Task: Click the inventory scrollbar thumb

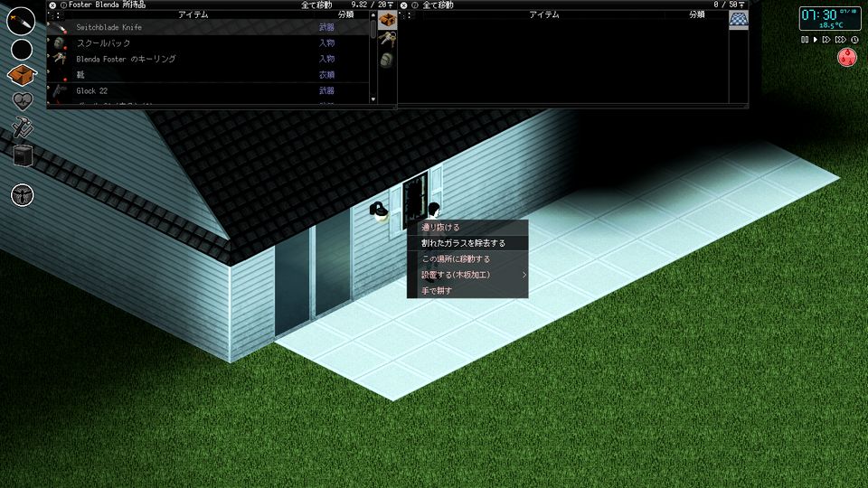Action: click(373, 29)
